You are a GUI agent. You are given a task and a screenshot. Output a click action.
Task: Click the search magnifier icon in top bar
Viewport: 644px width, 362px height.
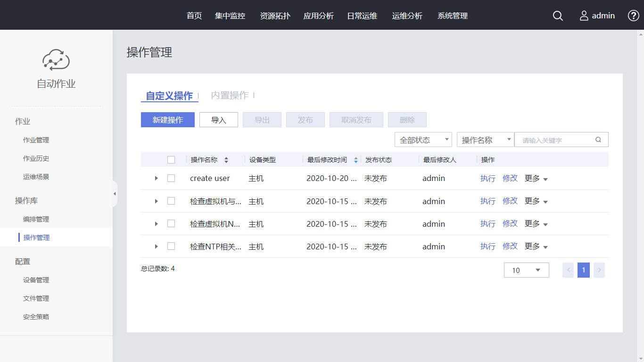(x=558, y=16)
